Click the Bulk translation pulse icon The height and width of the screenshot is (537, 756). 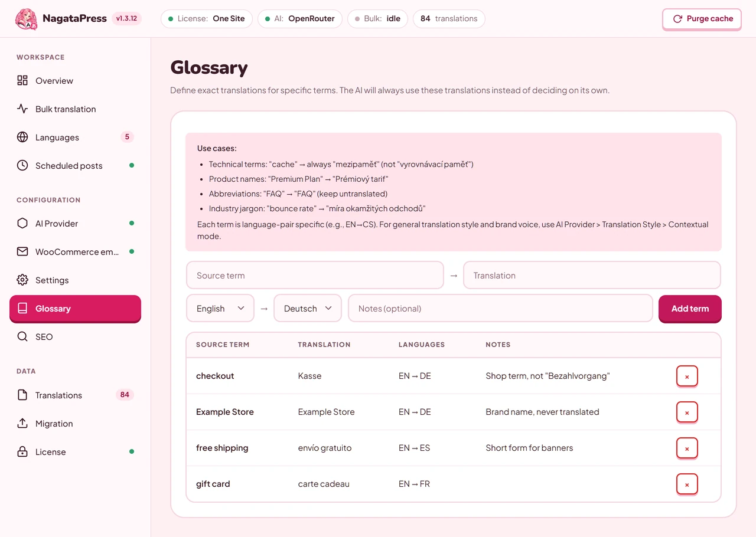[22, 109]
